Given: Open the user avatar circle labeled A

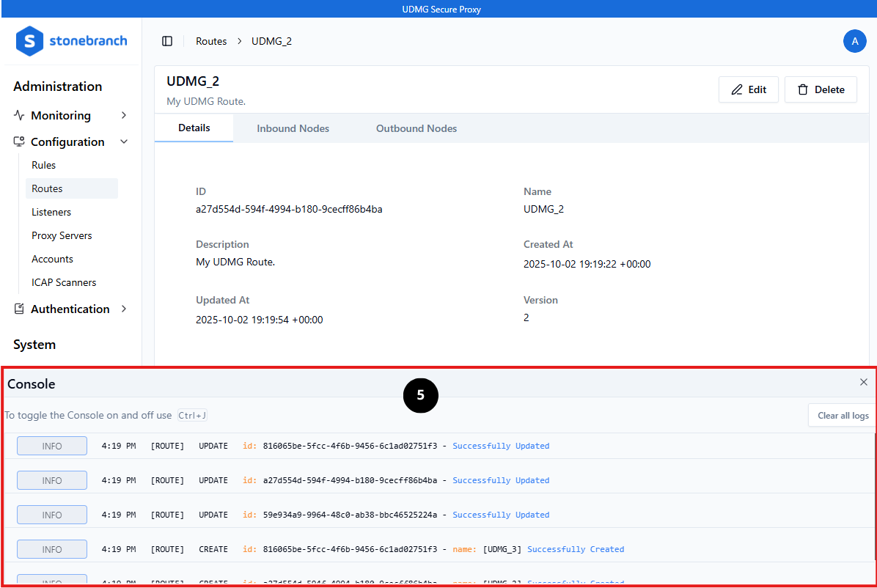Looking at the screenshot, I should coord(855,41).
